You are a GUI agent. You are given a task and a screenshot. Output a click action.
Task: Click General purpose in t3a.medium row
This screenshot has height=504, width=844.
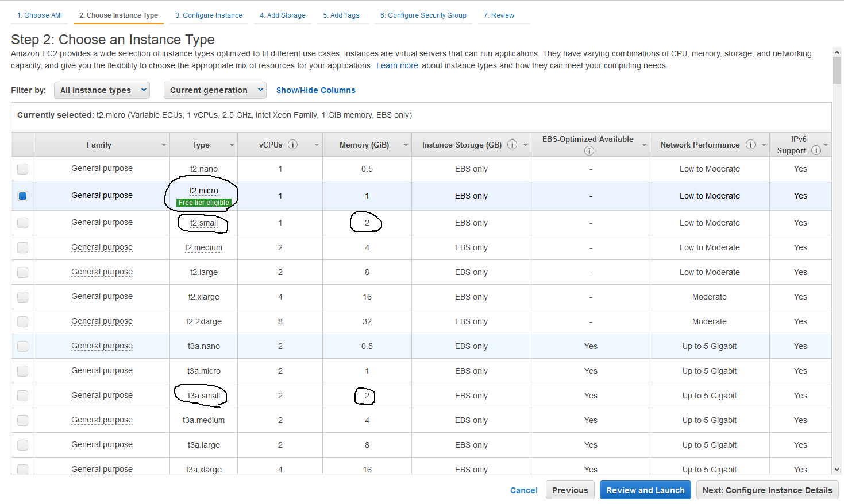pos(102,420)
